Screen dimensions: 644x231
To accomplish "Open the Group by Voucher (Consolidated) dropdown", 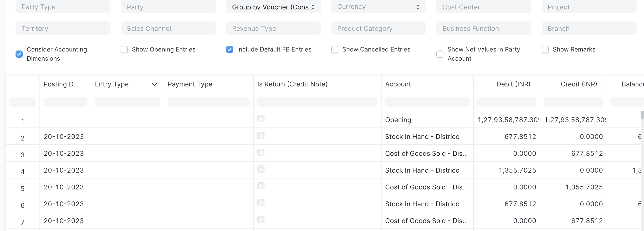I will (273, 7).
